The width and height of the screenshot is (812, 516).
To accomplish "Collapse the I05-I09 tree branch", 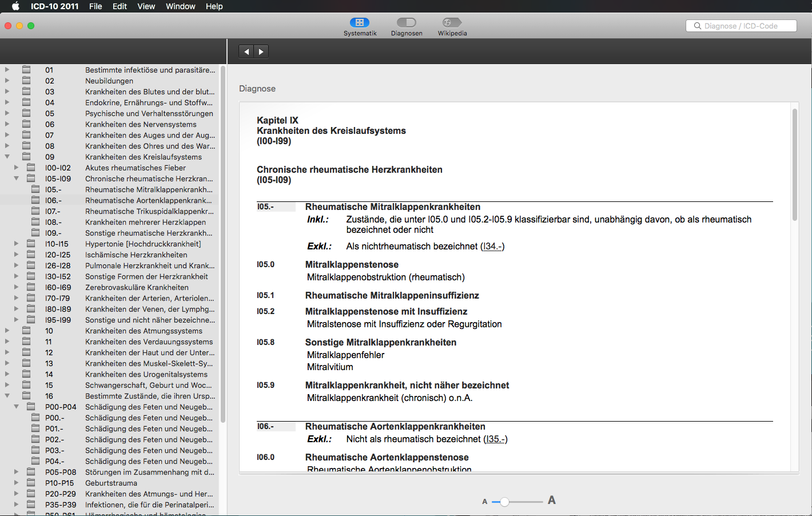I will 16,178.
